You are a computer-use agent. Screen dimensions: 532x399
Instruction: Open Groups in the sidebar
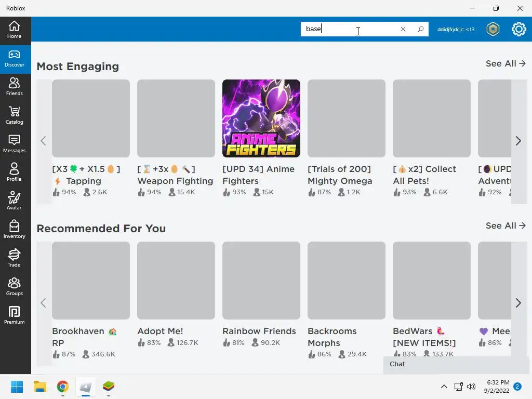click(x=14, y=287)
